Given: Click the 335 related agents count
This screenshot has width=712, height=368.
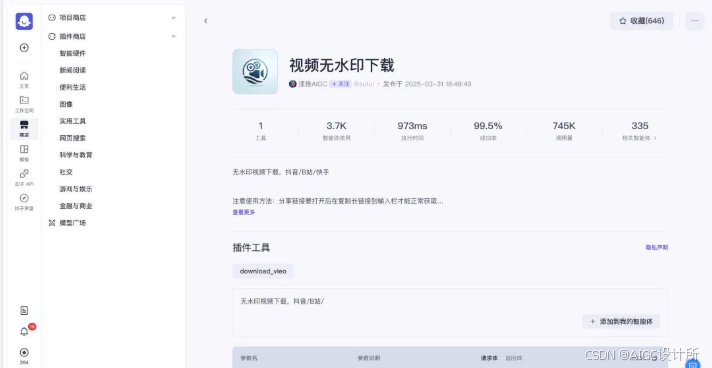Looking at the screenshot, I should [640, 126].
